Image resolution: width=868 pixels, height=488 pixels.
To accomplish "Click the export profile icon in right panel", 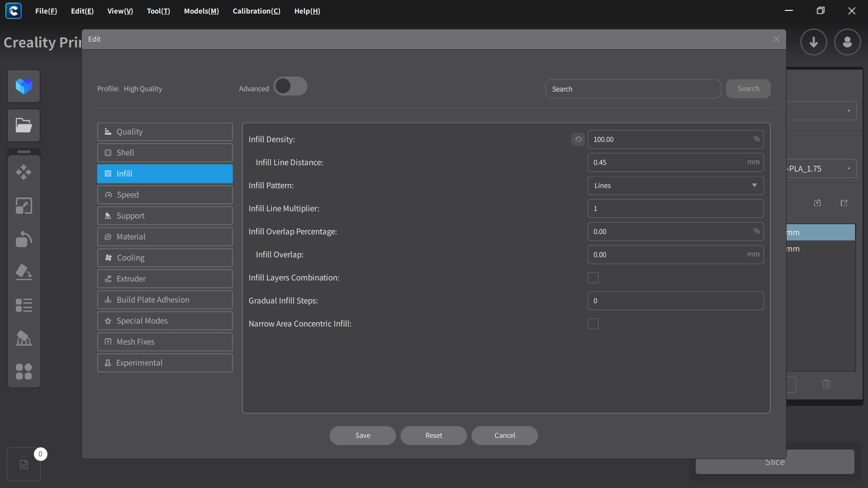I will 844,203.
